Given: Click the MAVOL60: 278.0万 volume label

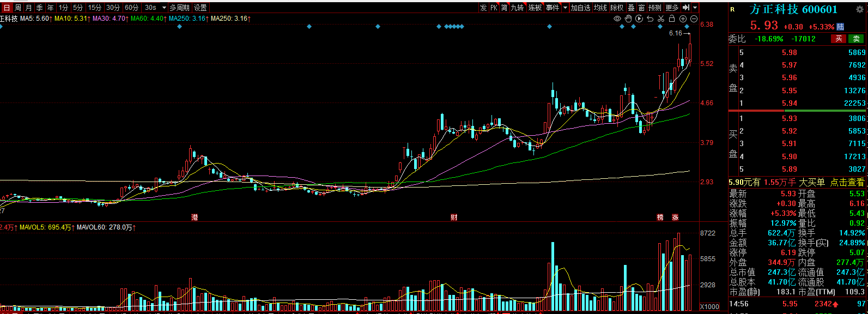Looking at the screenshot, I should coord(106,227).
